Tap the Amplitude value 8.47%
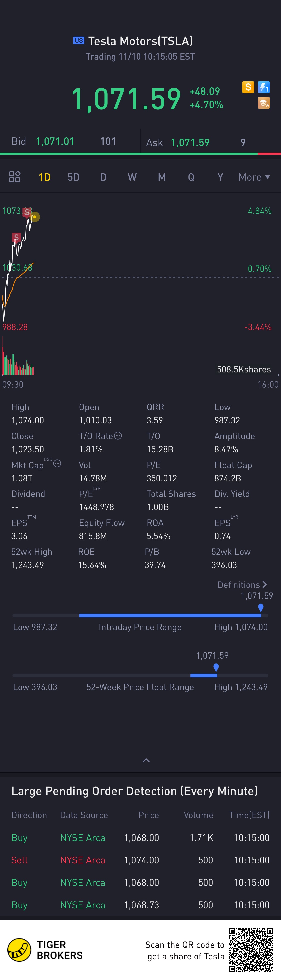 point(226,449)
